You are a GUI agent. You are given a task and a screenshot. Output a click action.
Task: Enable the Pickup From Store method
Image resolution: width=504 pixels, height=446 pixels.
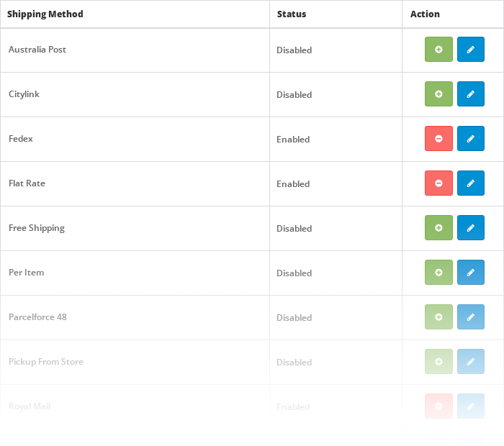[438, 362]
